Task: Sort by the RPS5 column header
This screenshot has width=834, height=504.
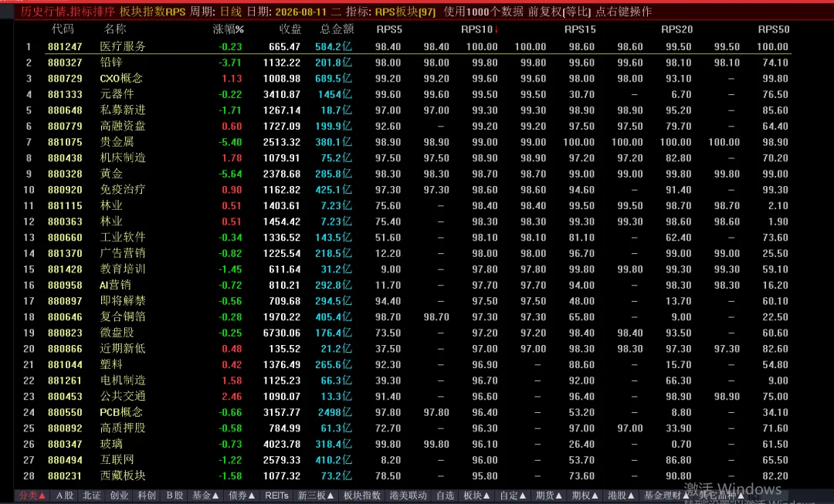Action: click(389, 29)
